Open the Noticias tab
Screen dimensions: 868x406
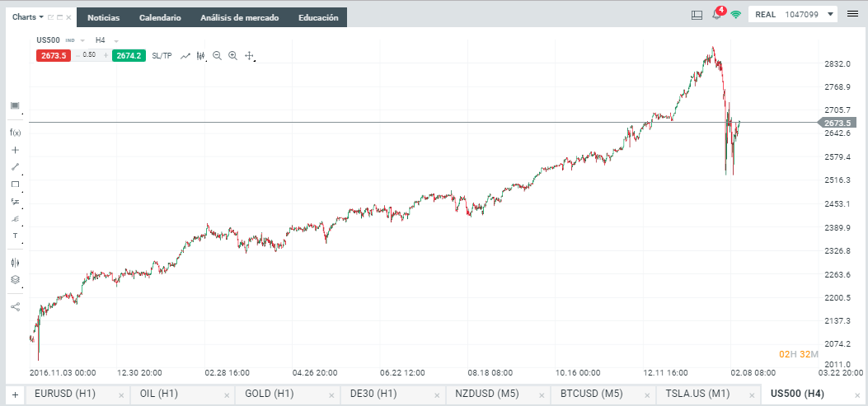pyautogui.click(x=103, y=17)
